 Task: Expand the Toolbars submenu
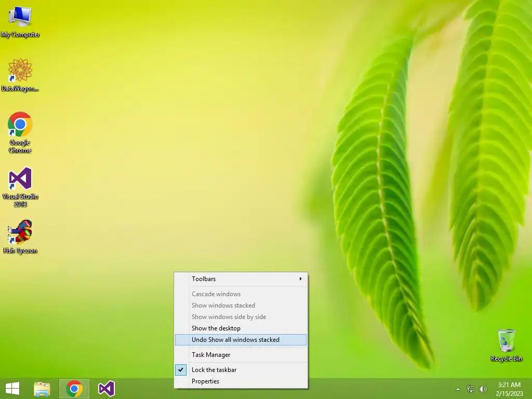(x=241, y=279)
